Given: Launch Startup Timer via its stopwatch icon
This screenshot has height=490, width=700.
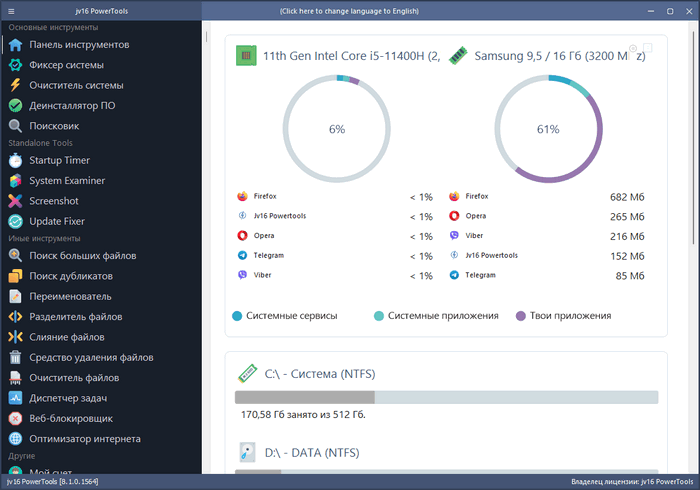Looking at the screenshot, I should 16,160.
